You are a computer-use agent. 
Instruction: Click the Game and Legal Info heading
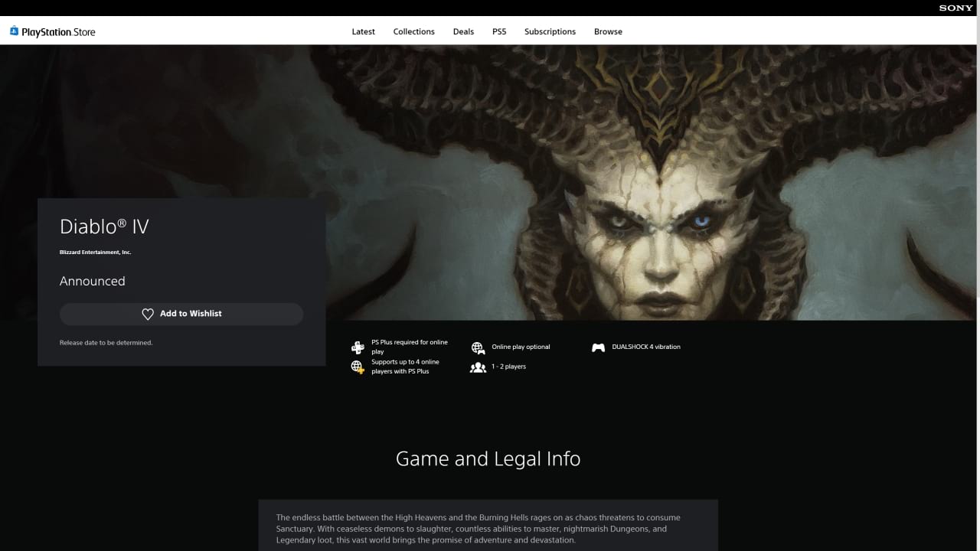click(x=488, y=459)
